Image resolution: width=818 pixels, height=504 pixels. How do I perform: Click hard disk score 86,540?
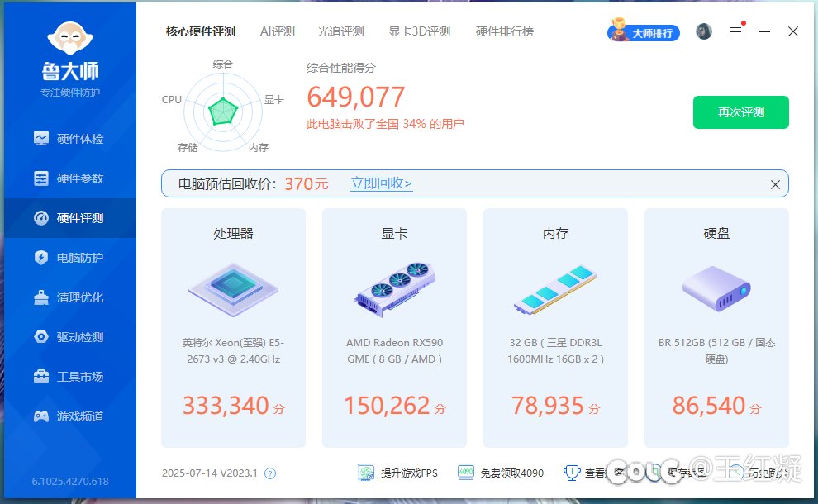click(708, 406)
